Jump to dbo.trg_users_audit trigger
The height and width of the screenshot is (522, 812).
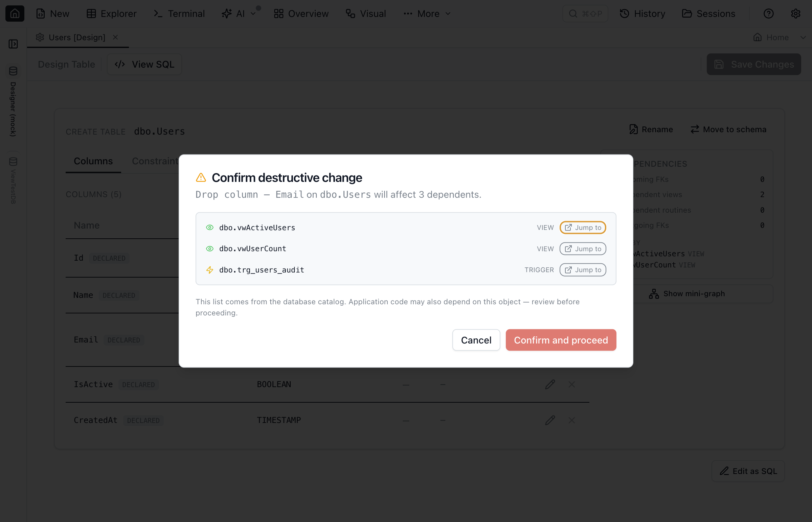(x=582, y=270)
